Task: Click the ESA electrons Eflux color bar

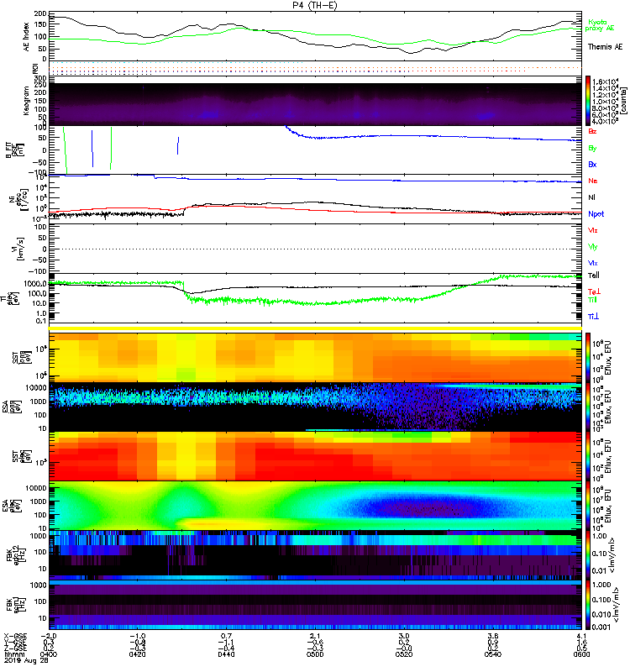Action: [588, 506]
